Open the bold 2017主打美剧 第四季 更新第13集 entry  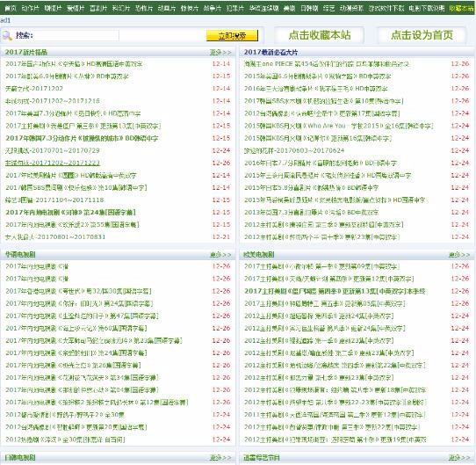point(335,291)
